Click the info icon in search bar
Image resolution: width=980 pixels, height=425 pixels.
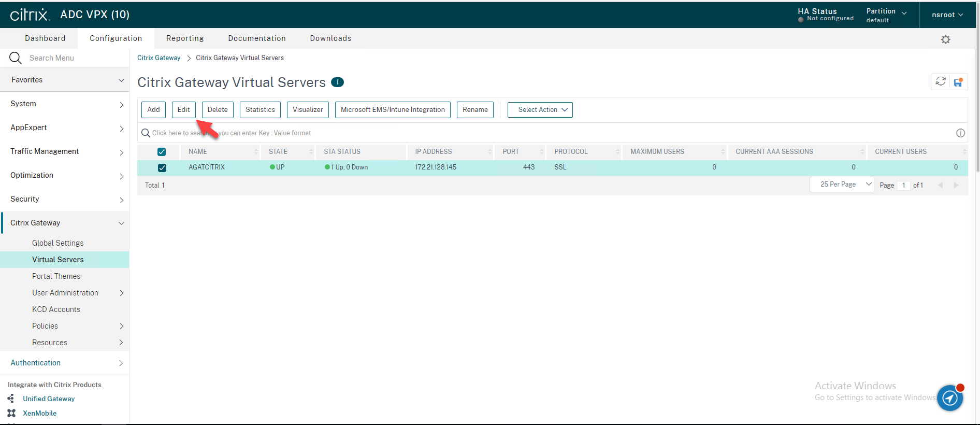[x=960, y=133]
